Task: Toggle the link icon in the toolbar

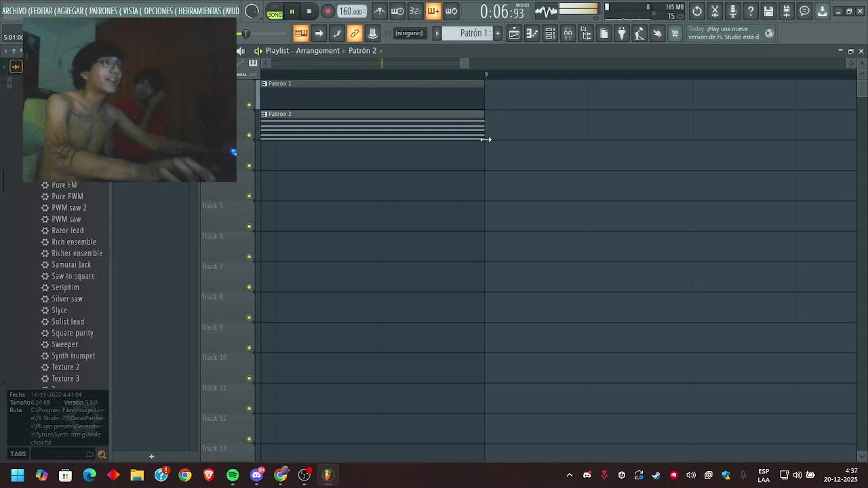Action: [355, 33]
